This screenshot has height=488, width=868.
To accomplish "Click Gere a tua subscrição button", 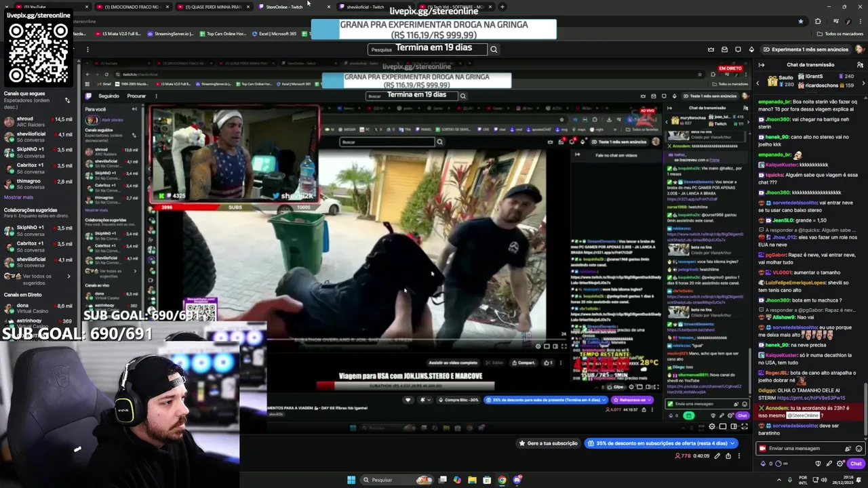I will click(548, 443).
